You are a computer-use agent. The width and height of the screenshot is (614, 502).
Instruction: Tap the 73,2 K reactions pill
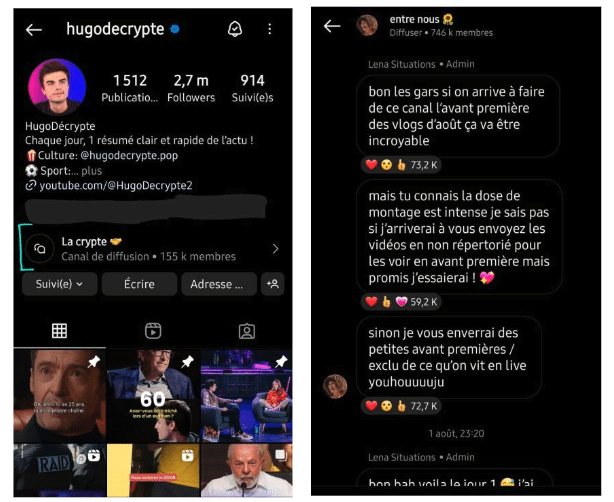tap(401, 165)
